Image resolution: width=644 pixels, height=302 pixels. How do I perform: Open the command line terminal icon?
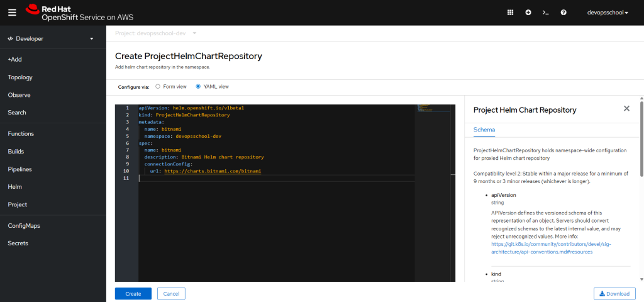point(546,13)
